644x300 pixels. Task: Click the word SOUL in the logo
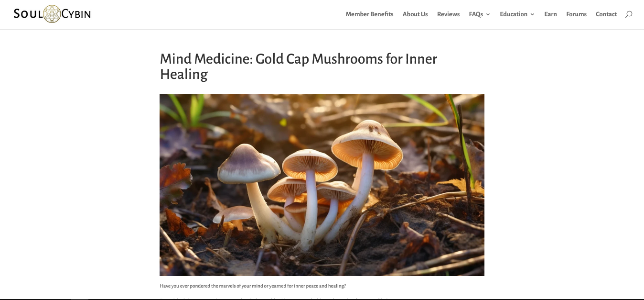(x=28, y=14)
